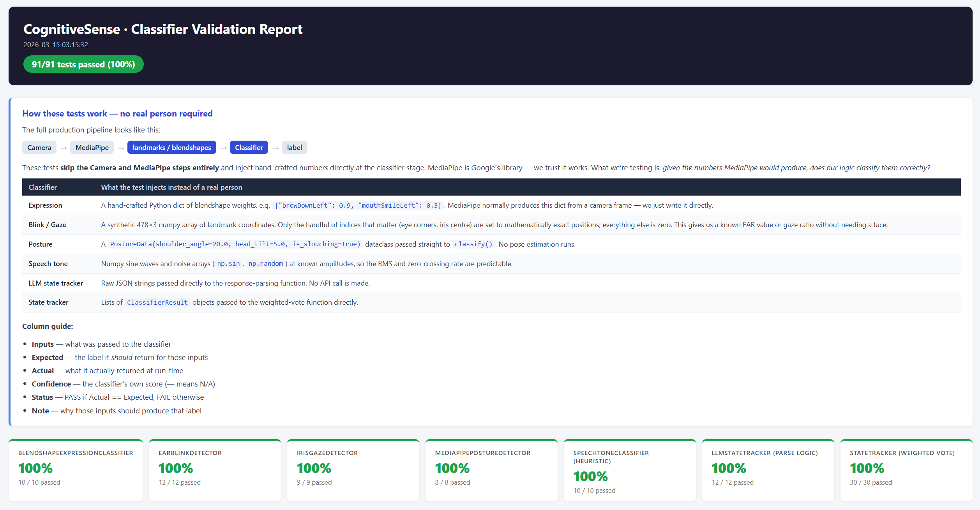The image size is (980, 510).
Task: Select the StateTracker (Weighted Vote) card
Action: [906, 470]
